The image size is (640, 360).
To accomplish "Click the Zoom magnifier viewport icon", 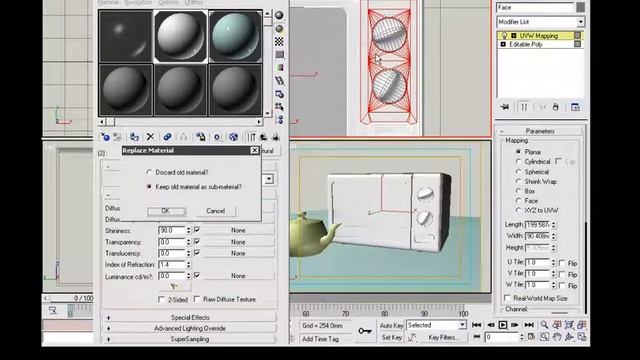I will click(x=544, y=325).
